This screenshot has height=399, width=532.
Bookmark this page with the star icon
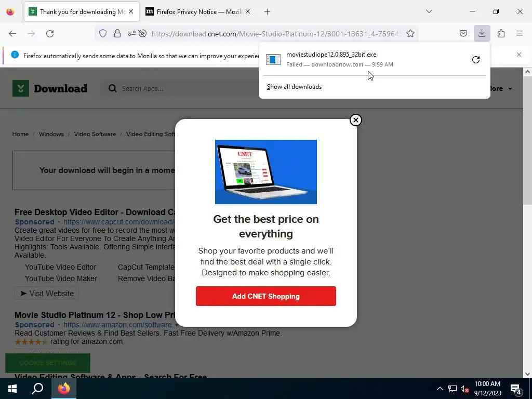click(x=410, y=33)
